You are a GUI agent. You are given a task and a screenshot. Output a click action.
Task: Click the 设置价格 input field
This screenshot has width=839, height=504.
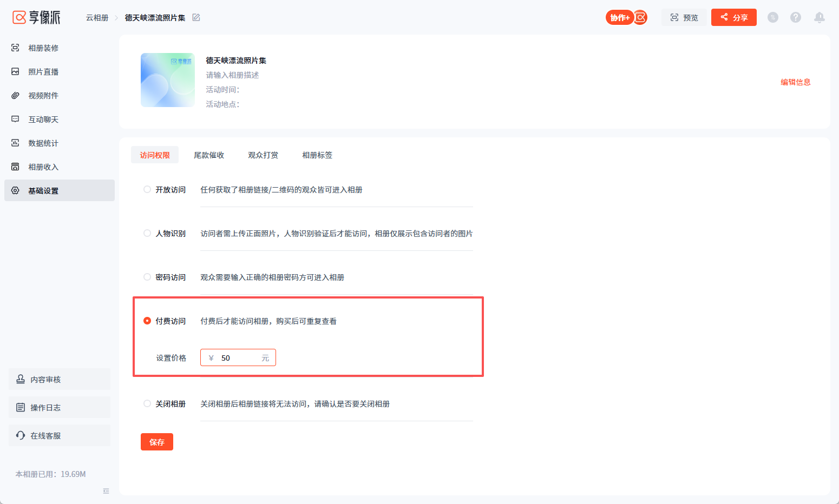tap(238, 358)
